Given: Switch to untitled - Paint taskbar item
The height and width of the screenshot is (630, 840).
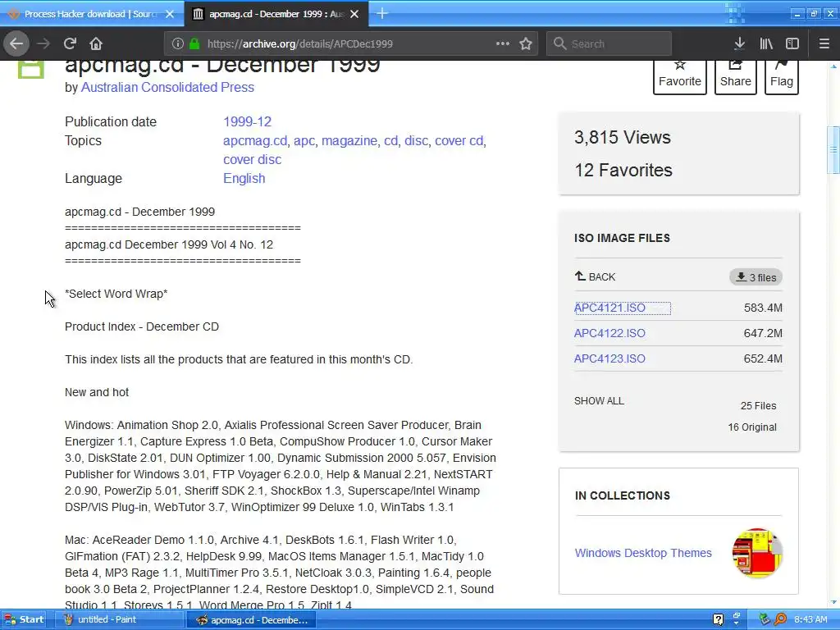Looking at the screenshot, I should [121, 619].
